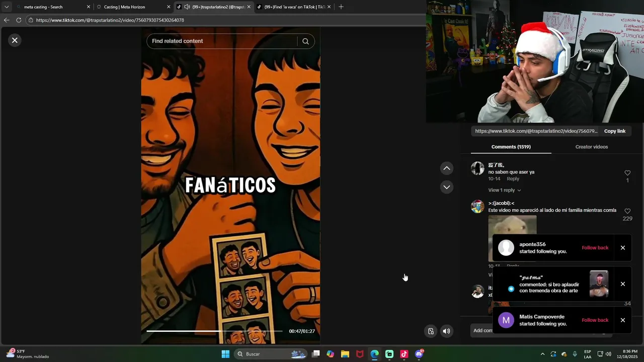The height and width of the screenshot is (362, 644).
Task: Open Discord on the taskbar
Action: 419,354
